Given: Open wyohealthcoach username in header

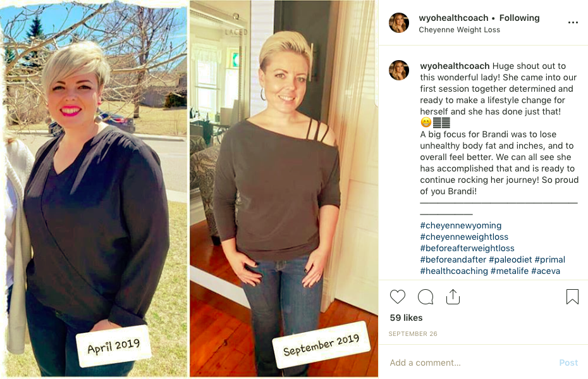Looking at the screenshot, I should coord(453,18).
